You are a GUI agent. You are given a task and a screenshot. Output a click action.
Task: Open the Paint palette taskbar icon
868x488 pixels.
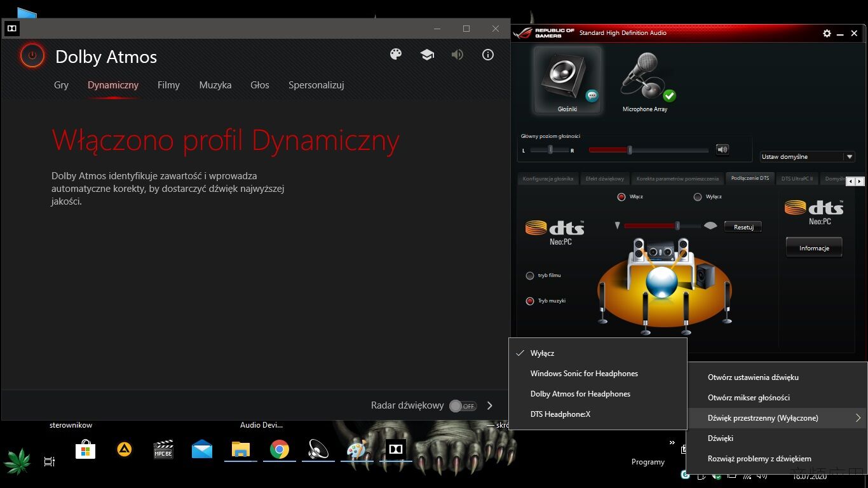pyautogui.click(x=356, y=450)
